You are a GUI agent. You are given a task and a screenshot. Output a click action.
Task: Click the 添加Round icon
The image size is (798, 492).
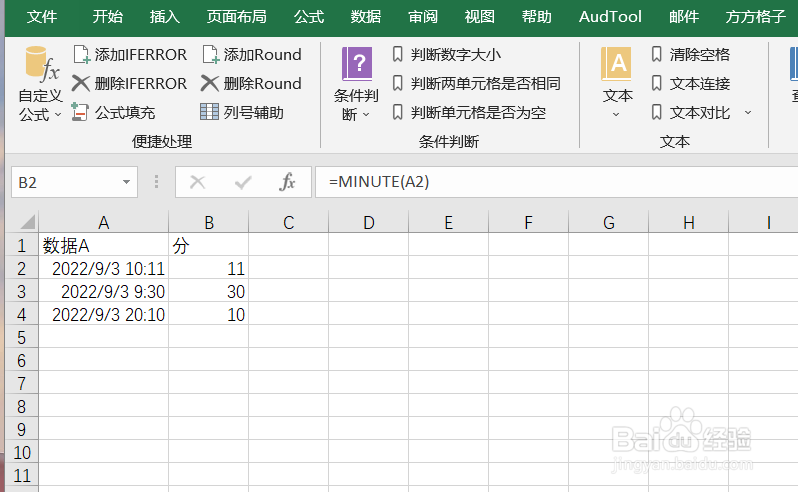(x=211, y=54)
